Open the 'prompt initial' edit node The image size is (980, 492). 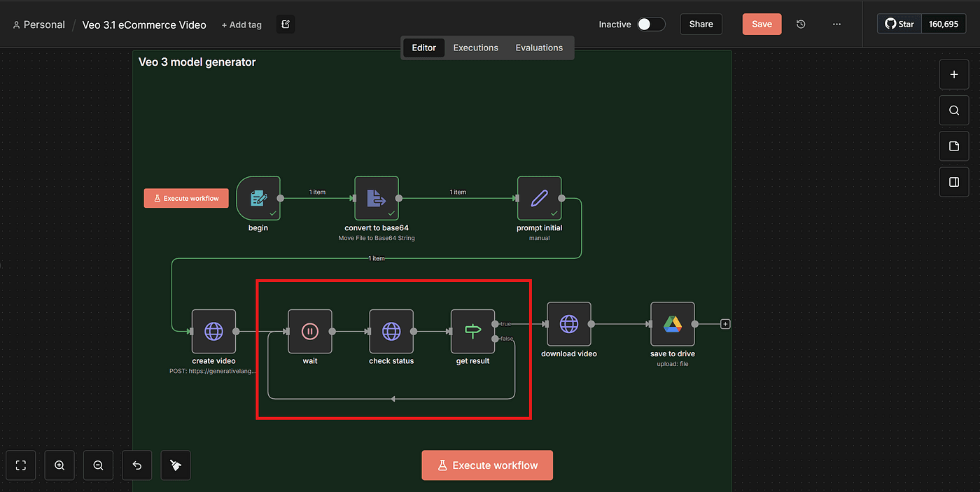point(539,199)
